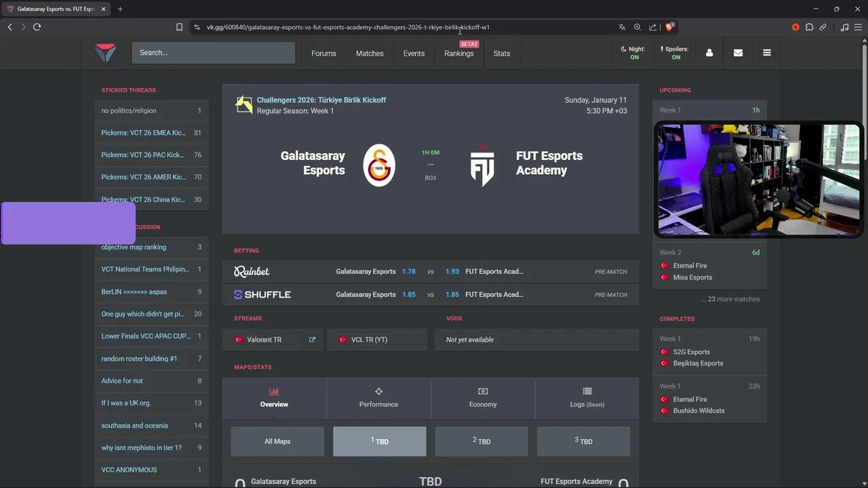This screenshot has width=868, height=488.
Task: Open a new browser tab with plus
Action: pyautogui.click(x=120, y=9)
